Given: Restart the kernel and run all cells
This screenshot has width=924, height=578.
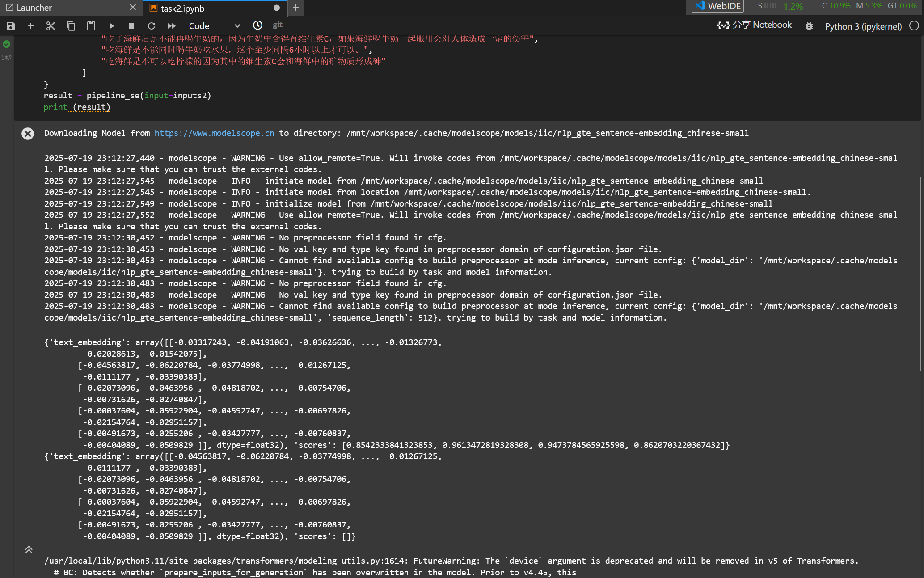Looking at the screenshot, I should (x=172, y=26).
